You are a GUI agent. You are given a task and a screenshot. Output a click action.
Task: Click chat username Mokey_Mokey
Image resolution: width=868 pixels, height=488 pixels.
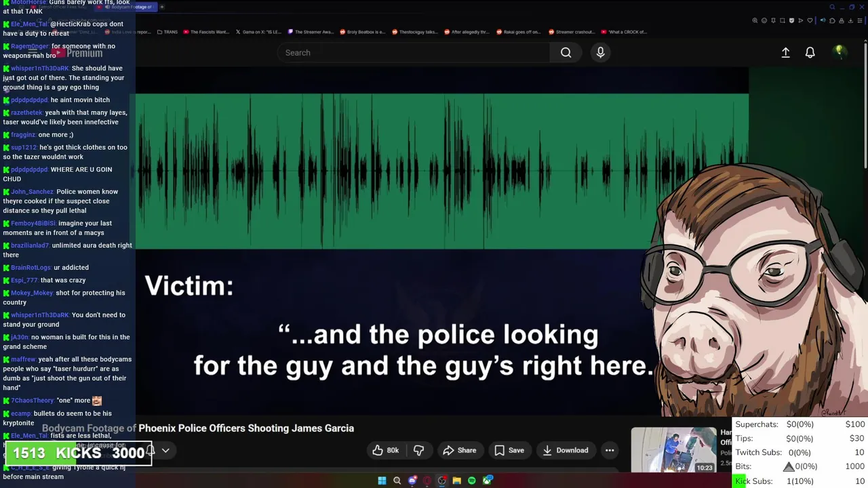click(x=32, y=293)
